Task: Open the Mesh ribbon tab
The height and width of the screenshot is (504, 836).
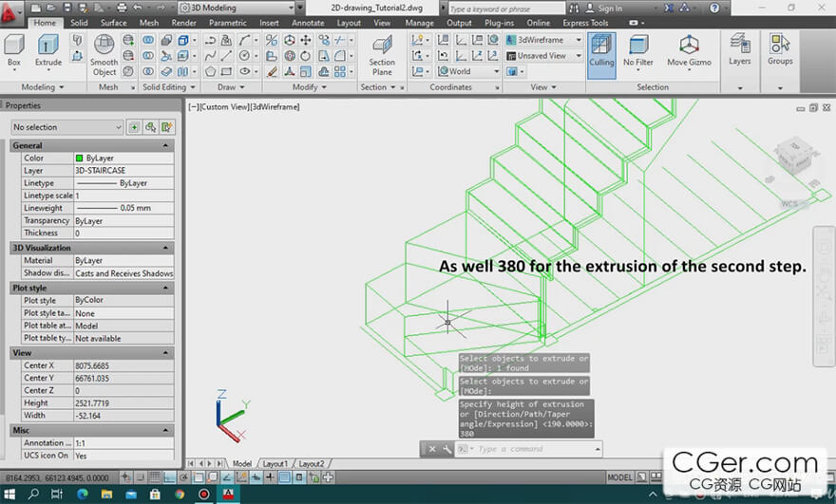Action: [x=149, y=23]
